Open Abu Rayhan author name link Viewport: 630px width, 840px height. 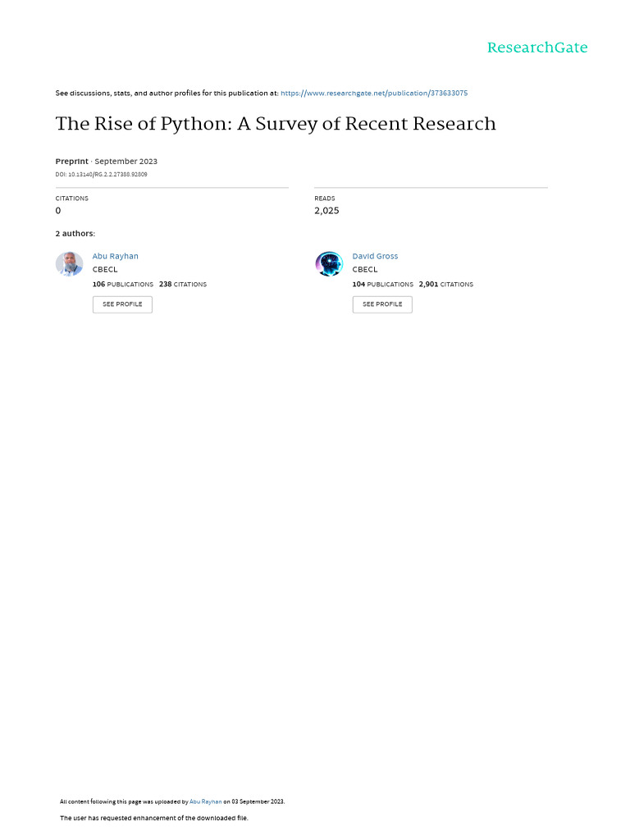click(116, 257)
